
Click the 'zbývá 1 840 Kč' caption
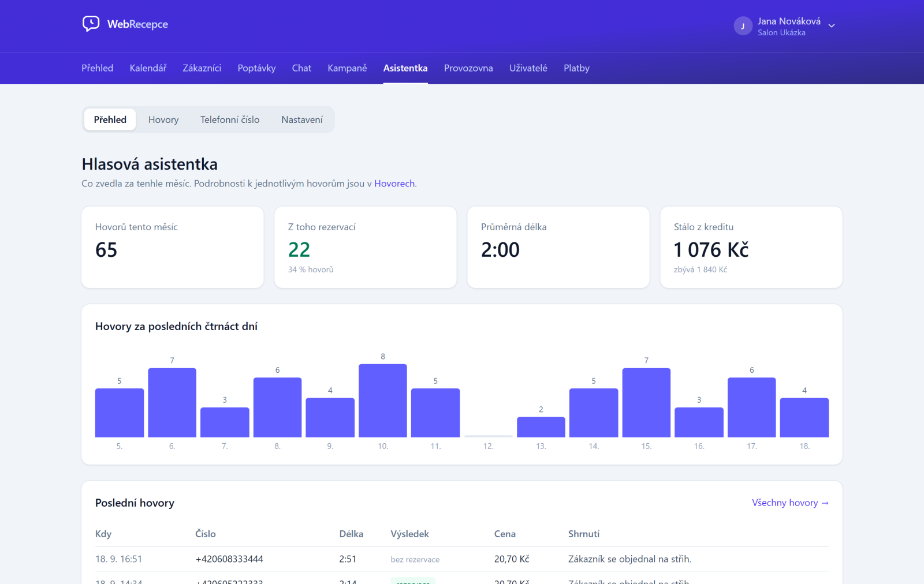pyautogui.click(x=701, y=269)
